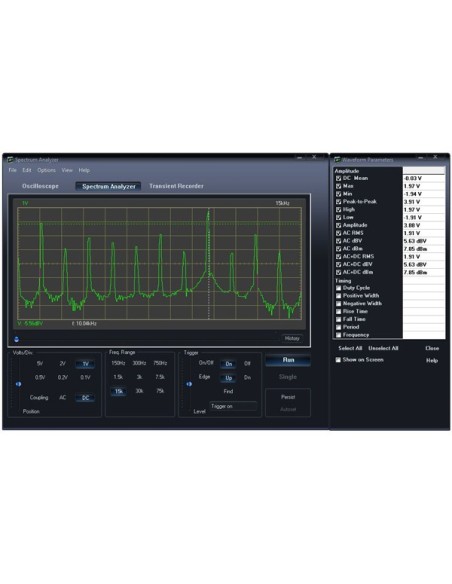
Task: Open the File menu
Action: click(x=13, y=170)
